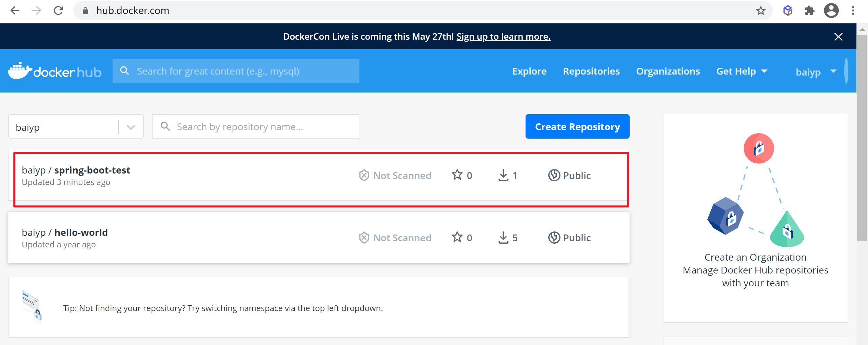Click the Create Repository button
The image size is (868, 345).
(x=577, y=126)
